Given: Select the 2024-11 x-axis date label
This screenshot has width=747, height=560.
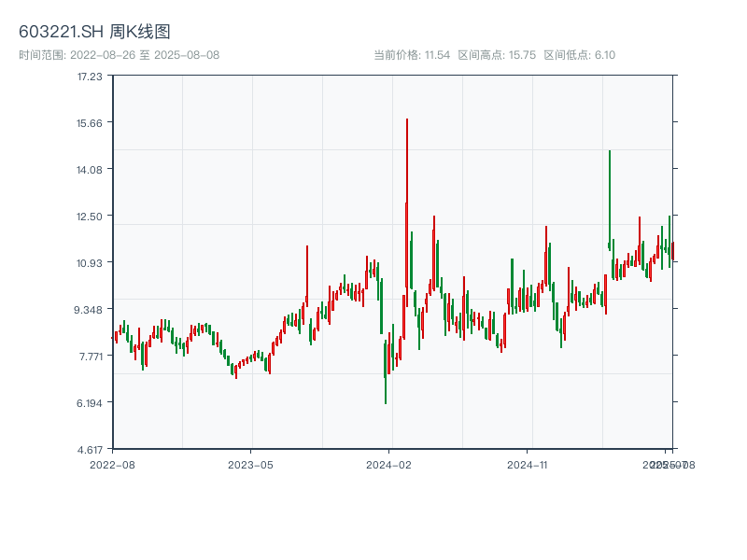Looking at the screenshot, I should [x=529, y=464].
